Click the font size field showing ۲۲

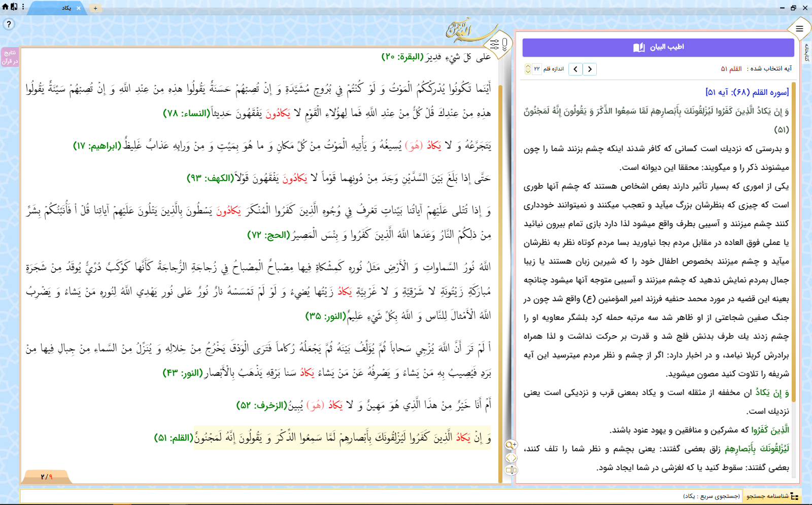tap(537, 69)
